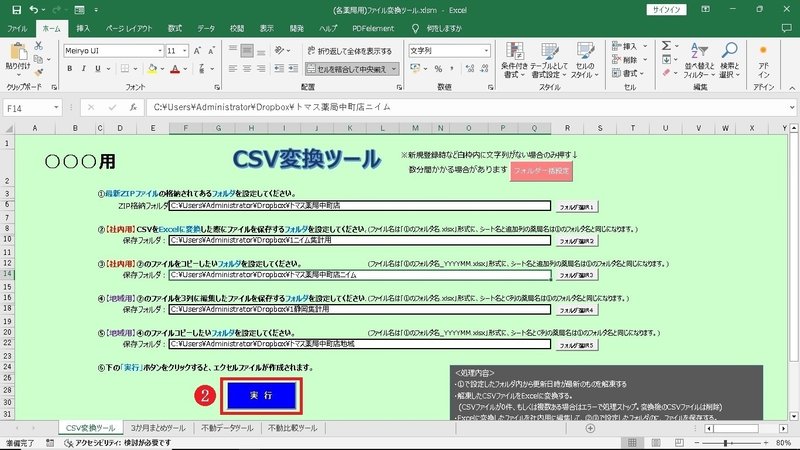
Task: Open Cell Styles (セルのスタイル)
Action: (x=585, y=60)
